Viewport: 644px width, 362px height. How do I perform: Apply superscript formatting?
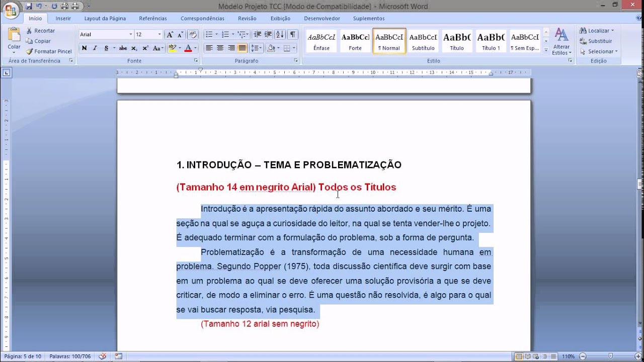(x=145, y=48)
